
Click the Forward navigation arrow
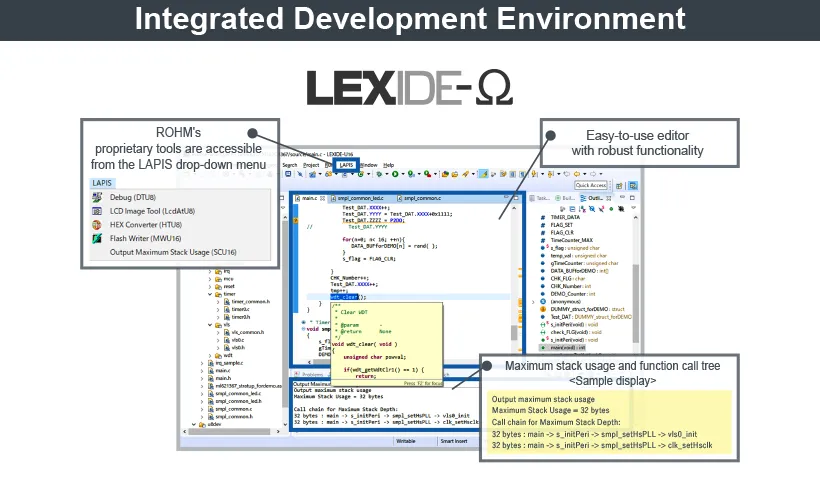tap(593, 174)
